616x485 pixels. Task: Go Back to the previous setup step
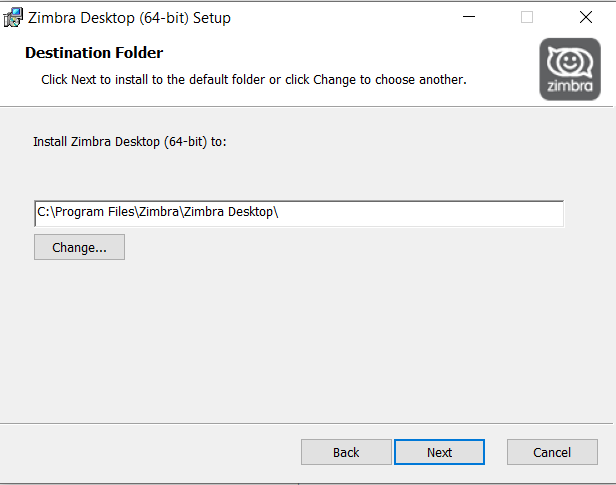tap(346, 452)
